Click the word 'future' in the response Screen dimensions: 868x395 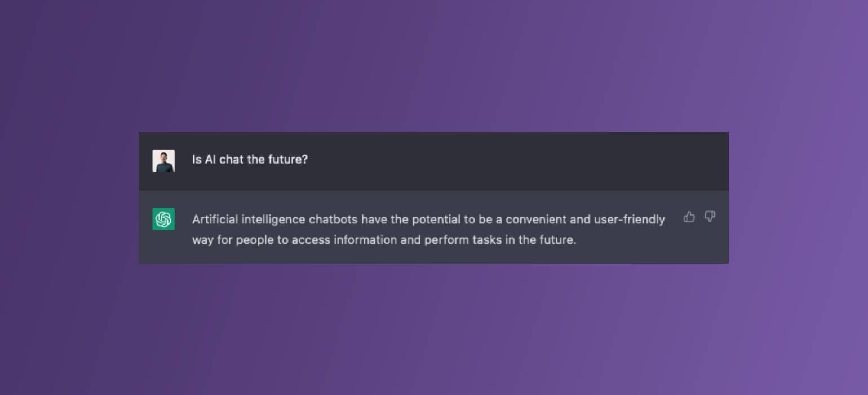click(556, 240)
